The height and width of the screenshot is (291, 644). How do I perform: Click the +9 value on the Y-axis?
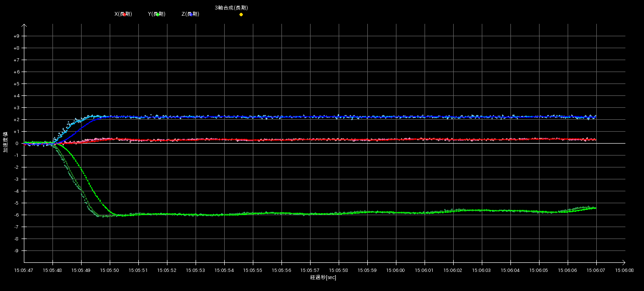pyautogui.click(x=16, y=36)
